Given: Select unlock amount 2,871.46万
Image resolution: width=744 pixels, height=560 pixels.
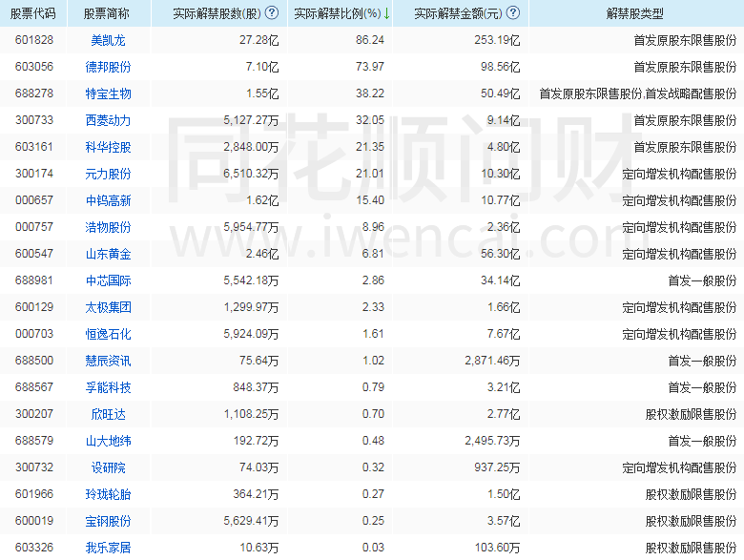Looking at the screenshot, I should pos(492,361).
